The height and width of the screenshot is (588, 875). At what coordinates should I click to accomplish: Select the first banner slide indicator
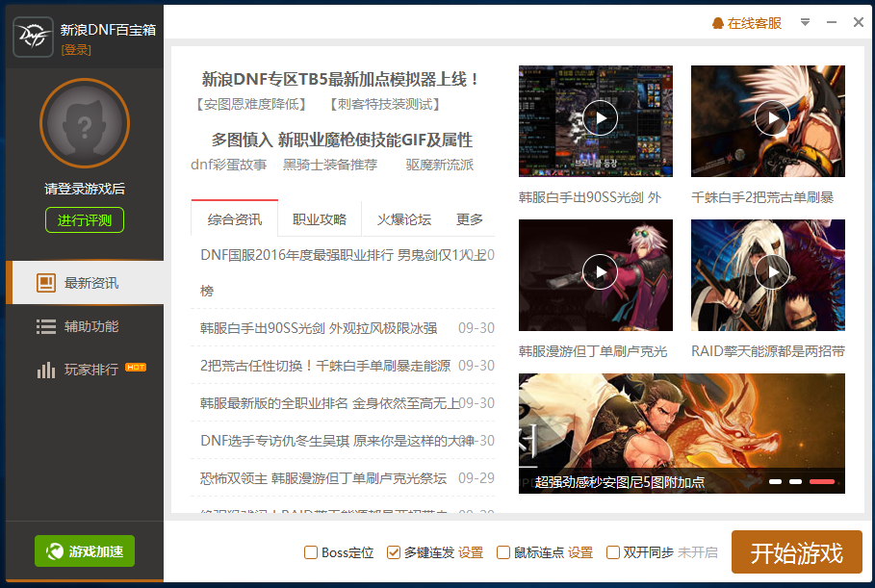(775, 481)
